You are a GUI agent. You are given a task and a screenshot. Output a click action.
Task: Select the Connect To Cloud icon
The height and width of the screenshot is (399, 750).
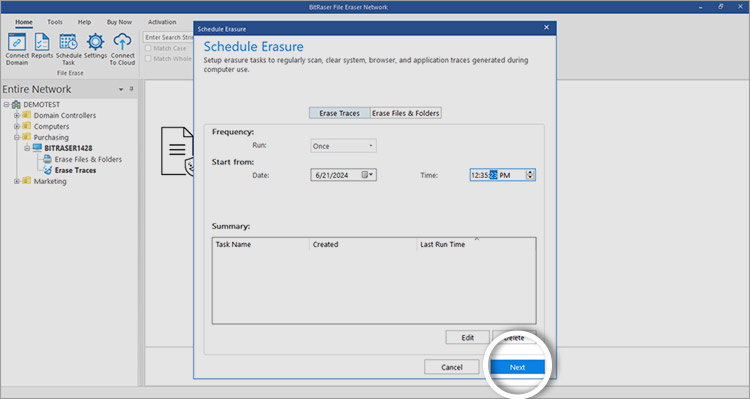tap(122, 49)
